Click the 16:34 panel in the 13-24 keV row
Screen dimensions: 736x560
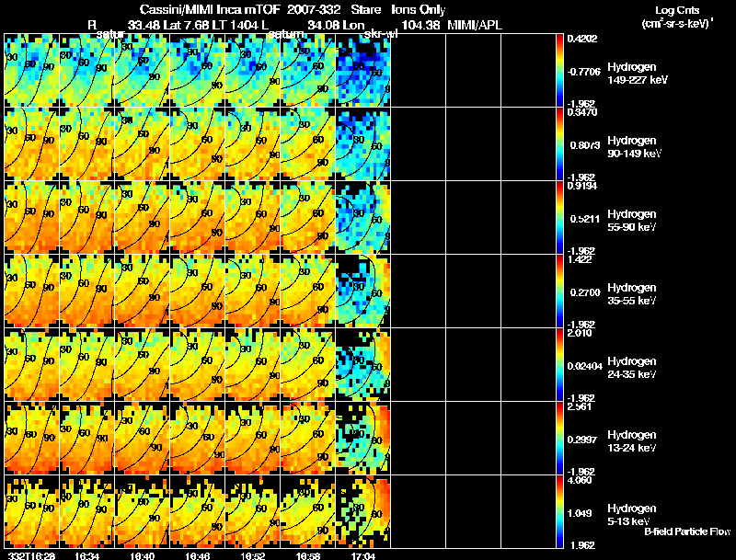pos(87,439)
